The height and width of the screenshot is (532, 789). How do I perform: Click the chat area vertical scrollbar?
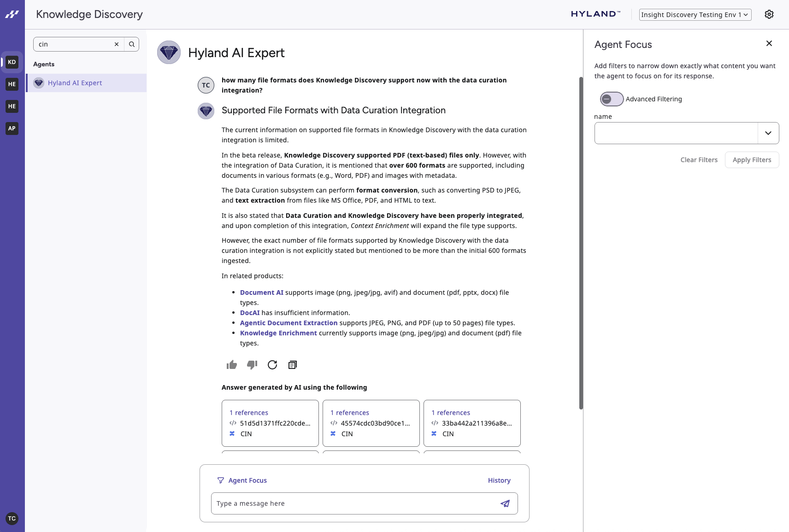[x=581, y=243]
